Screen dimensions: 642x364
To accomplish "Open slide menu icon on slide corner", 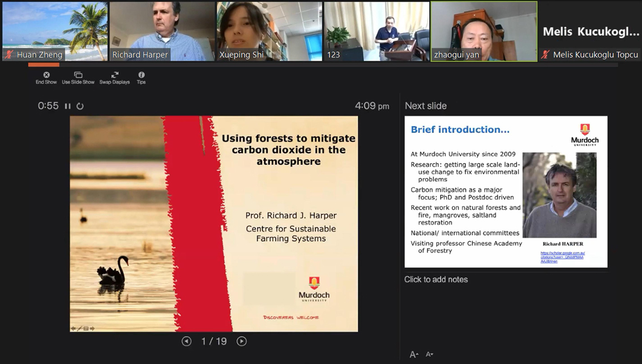I will tap(86, 328).
